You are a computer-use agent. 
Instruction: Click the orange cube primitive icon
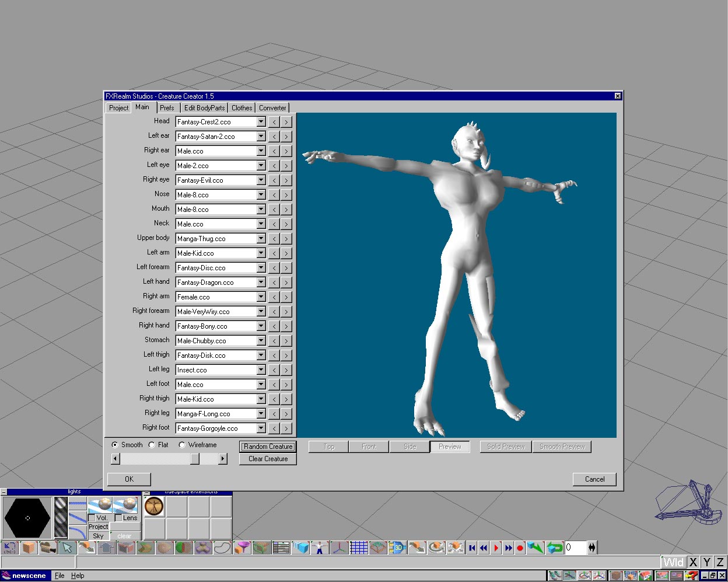pos(29,548)
